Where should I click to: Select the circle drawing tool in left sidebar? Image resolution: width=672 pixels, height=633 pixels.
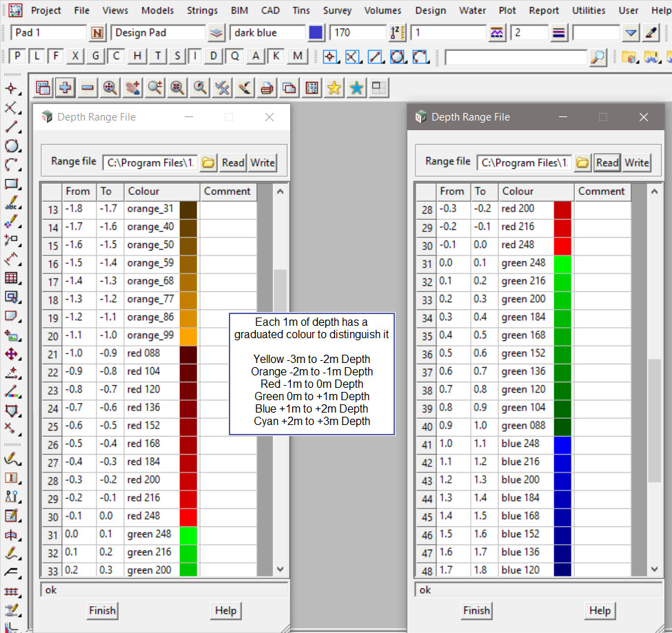point(12,146)
